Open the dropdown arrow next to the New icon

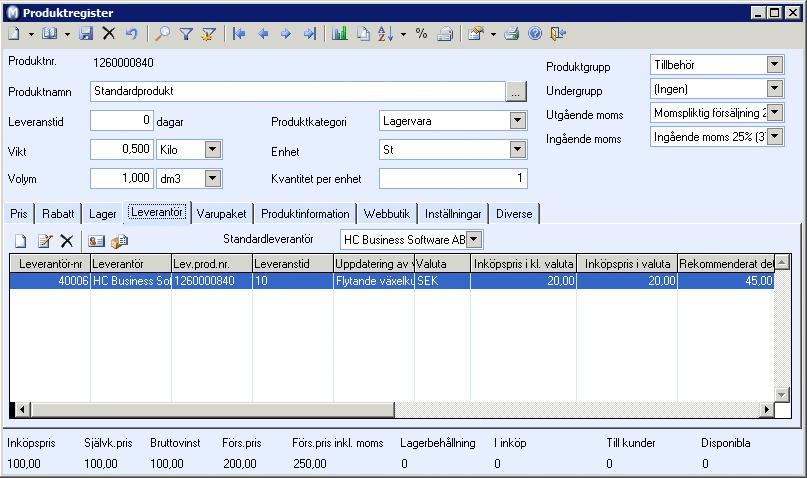(31, 34)
